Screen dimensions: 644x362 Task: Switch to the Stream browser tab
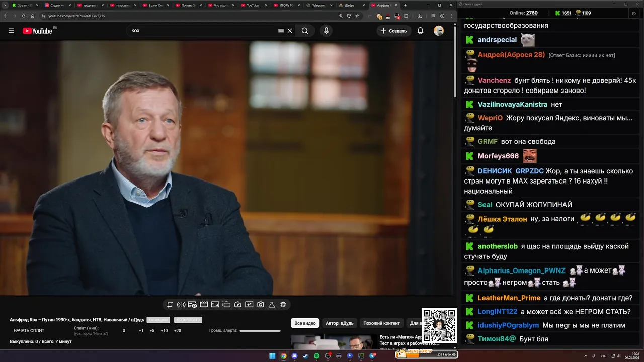(25, 5)
